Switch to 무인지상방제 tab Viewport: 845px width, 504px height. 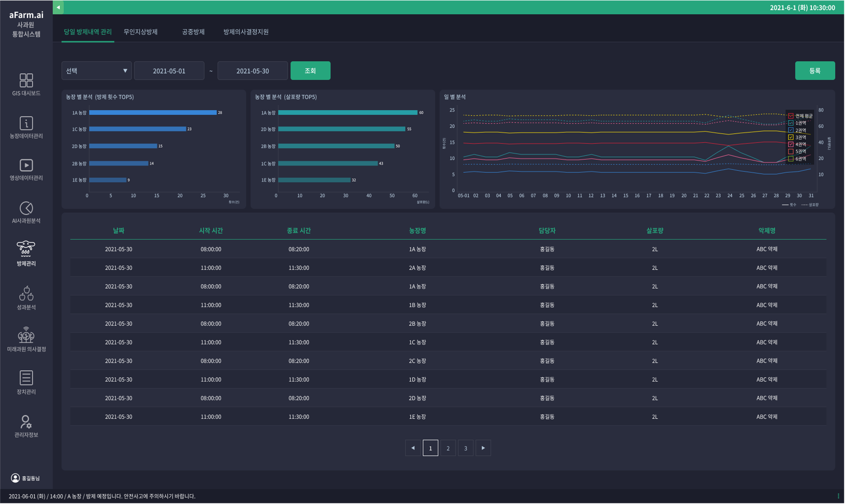point(141,31)
